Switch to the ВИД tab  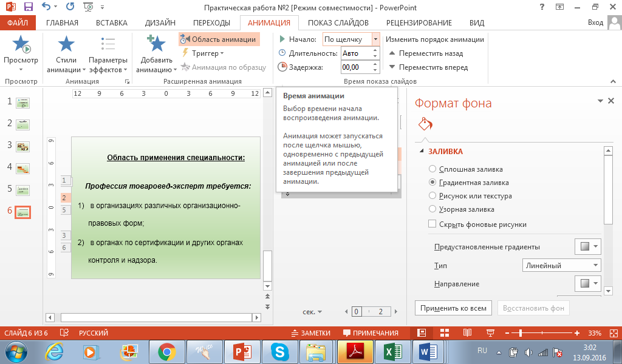click(476, 22)
